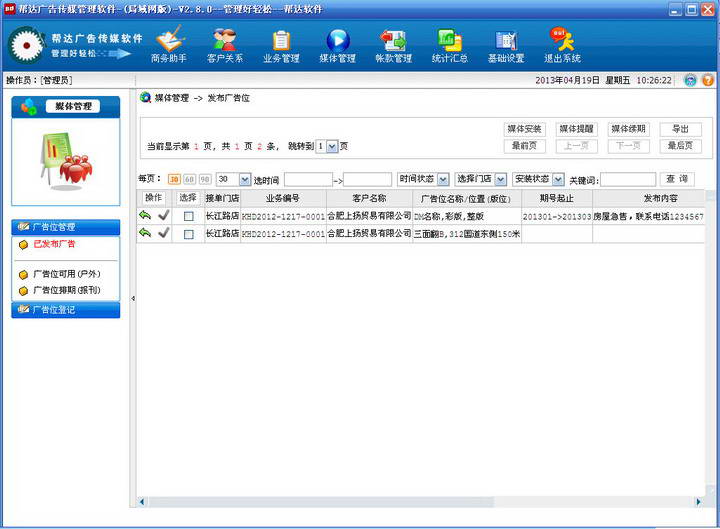This screenshot has width=720, height=529.
Task: Click the blue headset support icon
Action: click(x=690, y=80)
